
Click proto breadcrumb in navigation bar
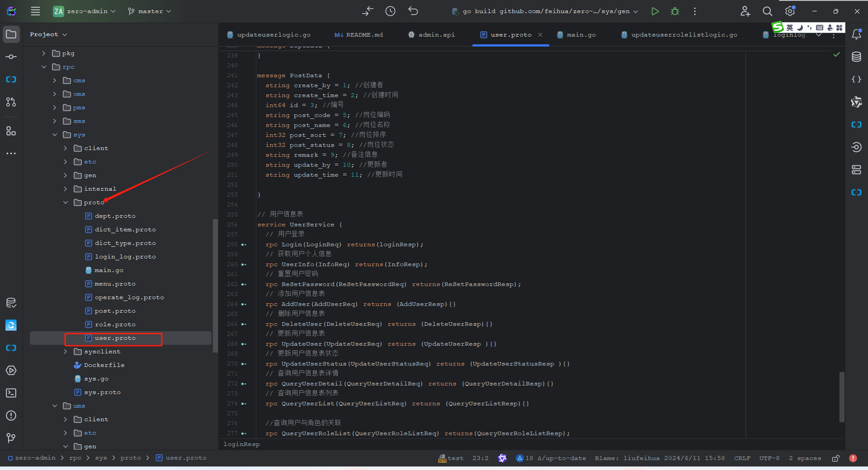(x=131, y=458)
